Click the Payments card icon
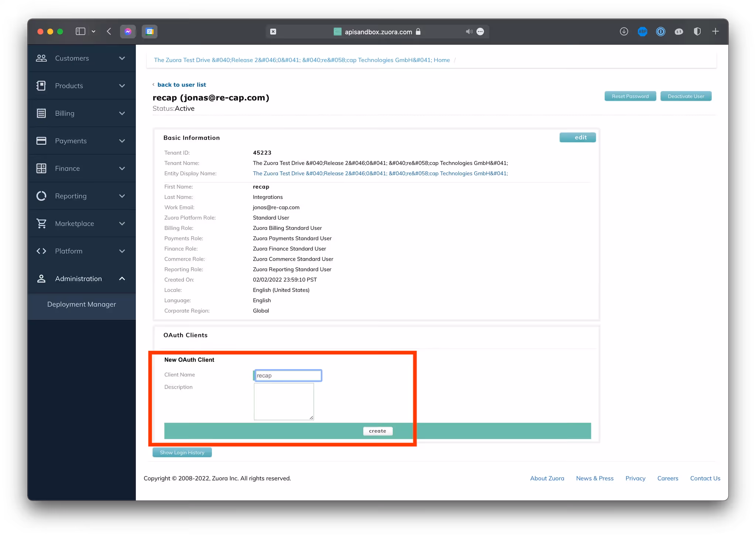756x537 pixels. (41, 141)
